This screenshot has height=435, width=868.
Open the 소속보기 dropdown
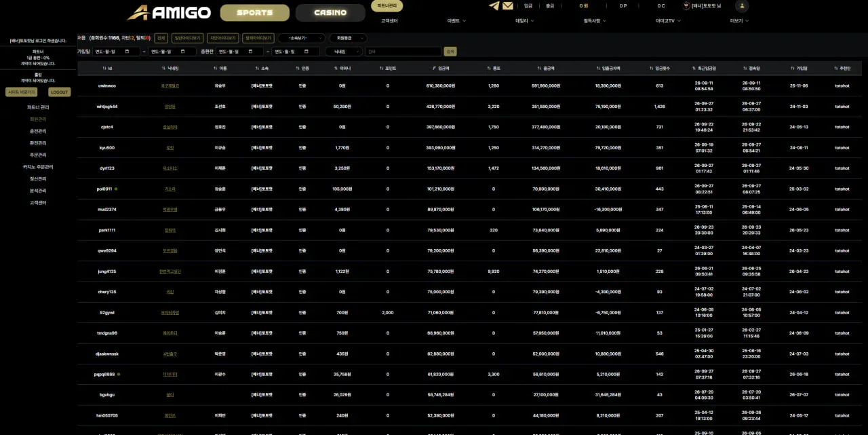point(301,38)
